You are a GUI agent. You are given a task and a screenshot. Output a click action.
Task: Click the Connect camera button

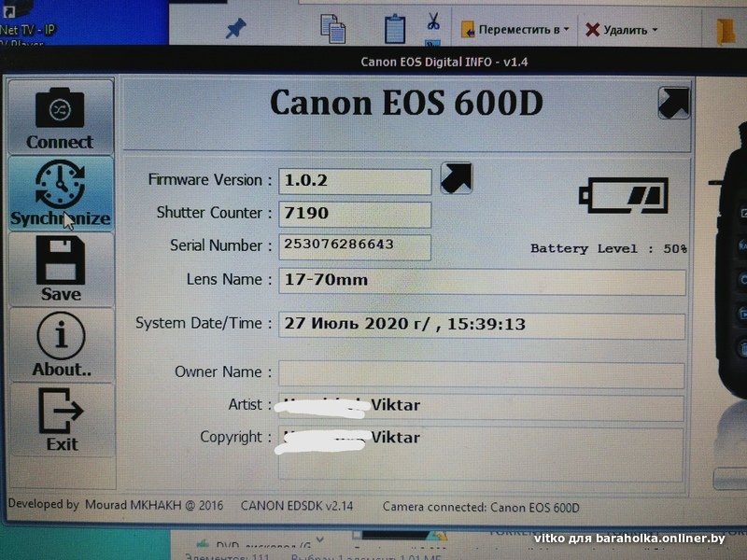pyautogui.click(x=61, y=118)
